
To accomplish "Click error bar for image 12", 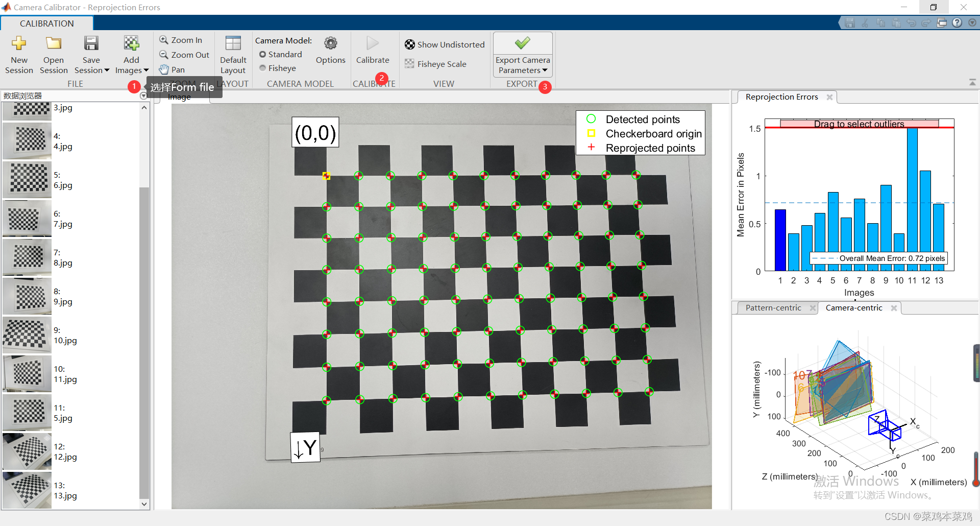I will click(x=925, y=221).
